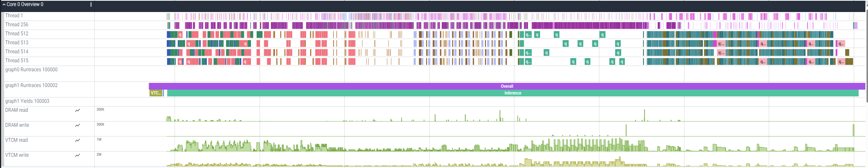This screenshot has height=168, width=868.
Task: Select the graph1 Runtraces 100002 track label
Action: (31, 85)
